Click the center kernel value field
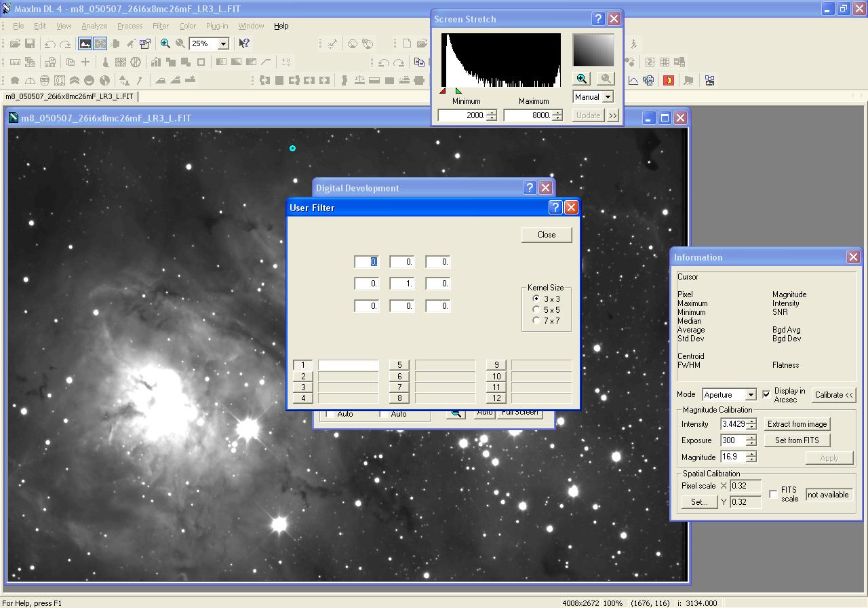The width and height of the screenshot is (868, 608). coord(401,284)
